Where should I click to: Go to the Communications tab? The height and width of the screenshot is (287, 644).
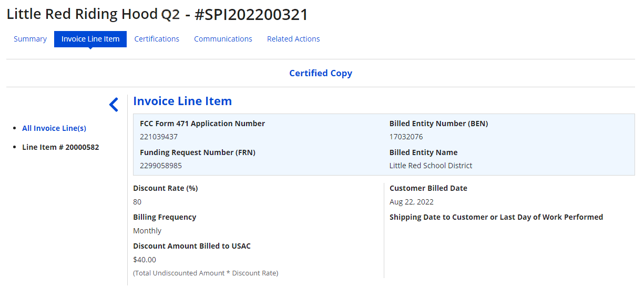click(x=223, y=39)
